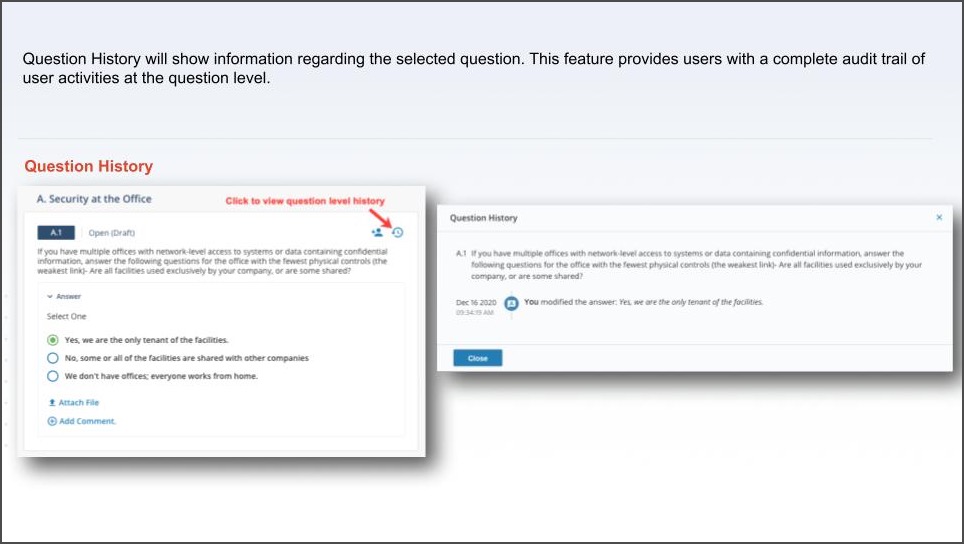Viewport: 964px width, 544px height.
Task: Click the 'Select One' label under Answer
Action: [66, 316]
